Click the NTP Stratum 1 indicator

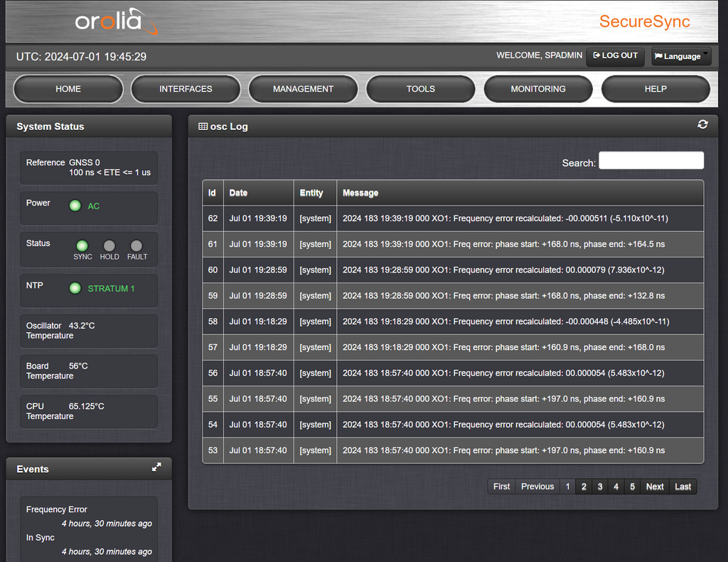click(x=75, y=289)
